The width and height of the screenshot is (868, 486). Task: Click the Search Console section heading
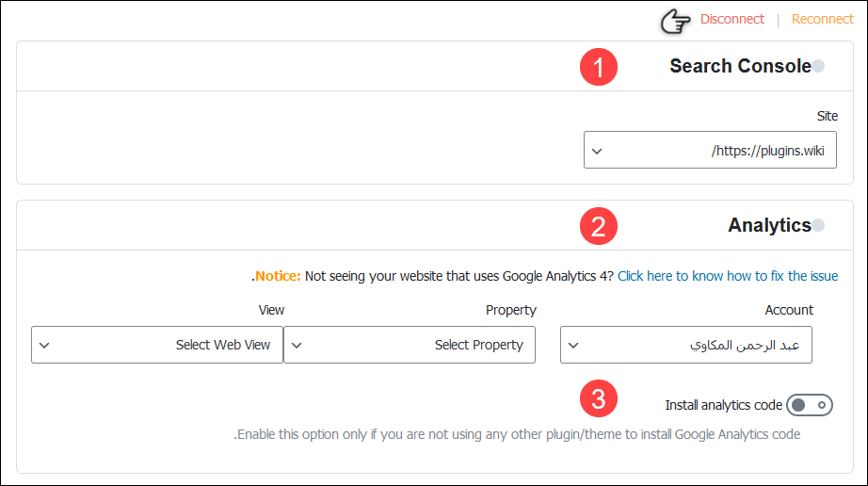tap(740, 66)
